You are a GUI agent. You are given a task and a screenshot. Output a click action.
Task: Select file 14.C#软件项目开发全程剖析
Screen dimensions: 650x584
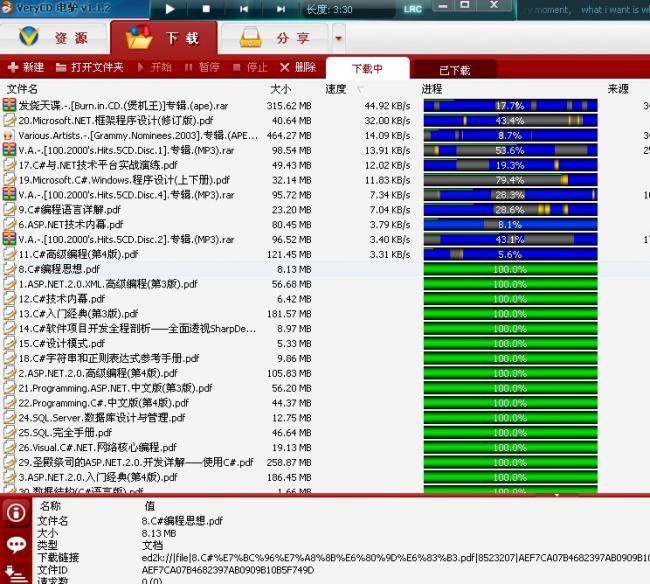coord(137,329)
